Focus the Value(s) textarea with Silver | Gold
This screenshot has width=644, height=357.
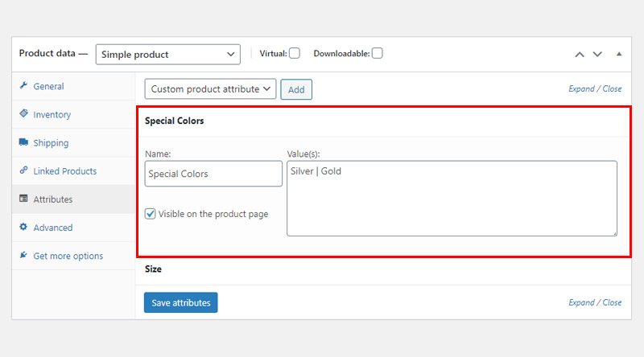click(x=452, y=199)
